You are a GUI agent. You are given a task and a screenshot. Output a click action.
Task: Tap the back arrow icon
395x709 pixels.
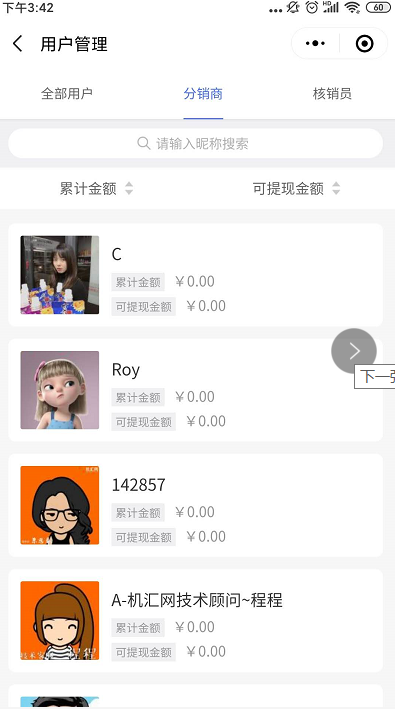click(x=17, y=44)
